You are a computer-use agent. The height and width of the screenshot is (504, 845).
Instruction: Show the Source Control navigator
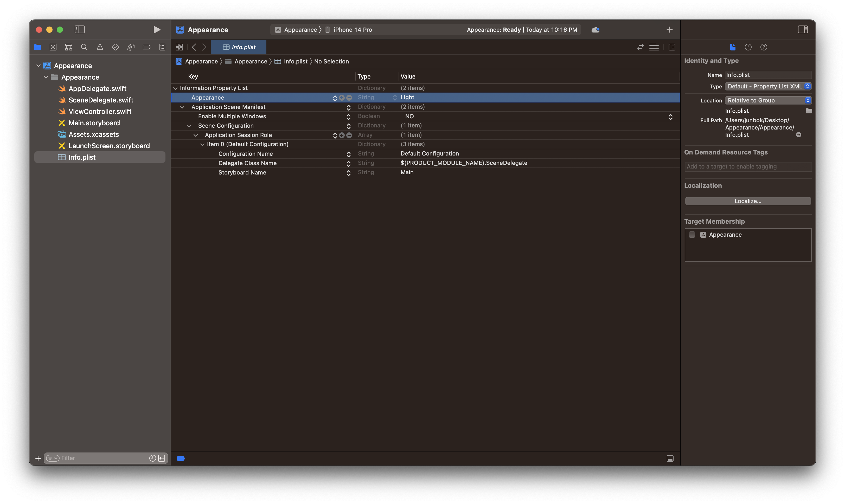(53, 47)
